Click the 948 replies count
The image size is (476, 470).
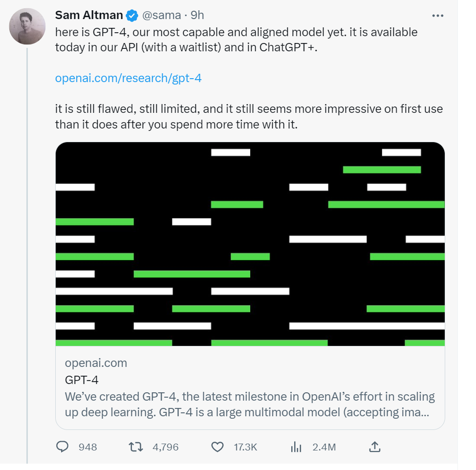click(88, 447)
